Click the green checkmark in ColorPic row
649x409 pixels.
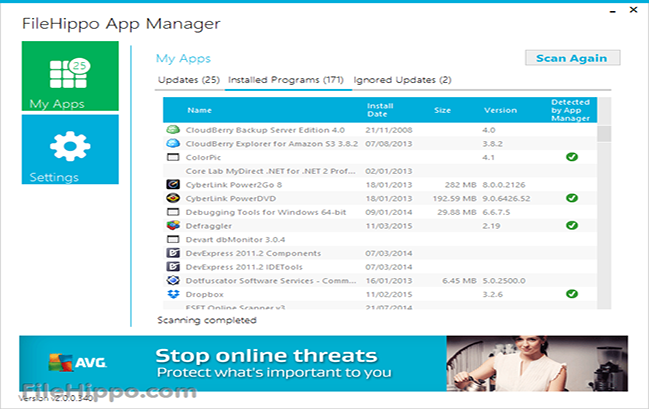(x=572, y=157)
